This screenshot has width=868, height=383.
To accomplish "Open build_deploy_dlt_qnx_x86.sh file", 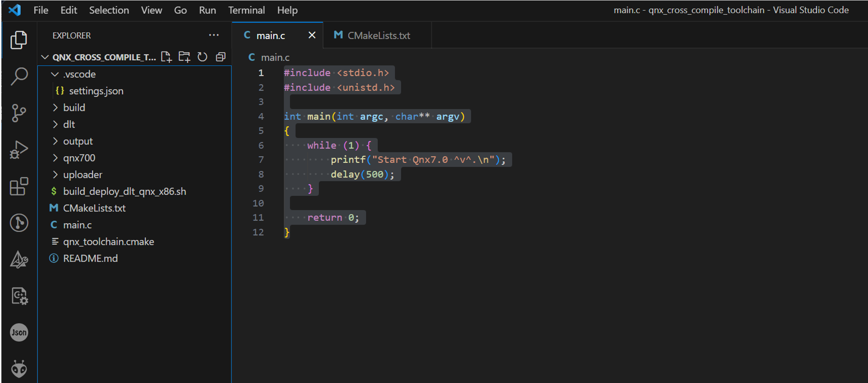I will pyautogui.click(x=134, y=191).
